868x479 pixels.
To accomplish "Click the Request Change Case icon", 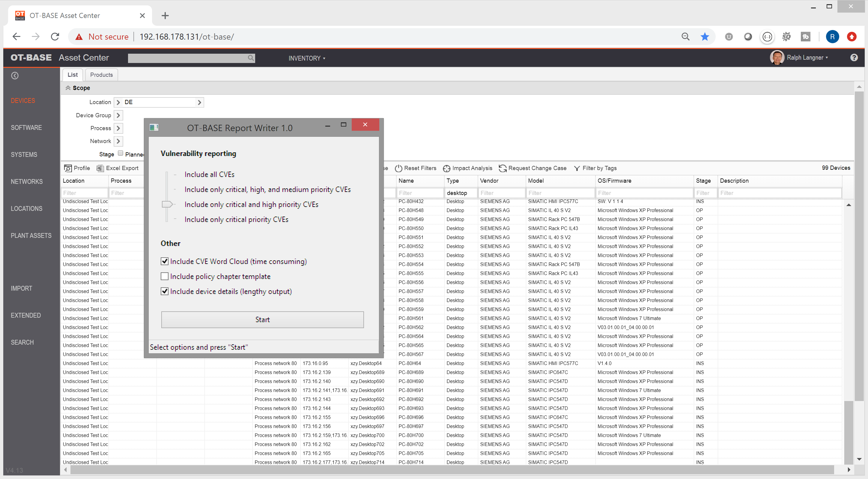I will [503, 168].
